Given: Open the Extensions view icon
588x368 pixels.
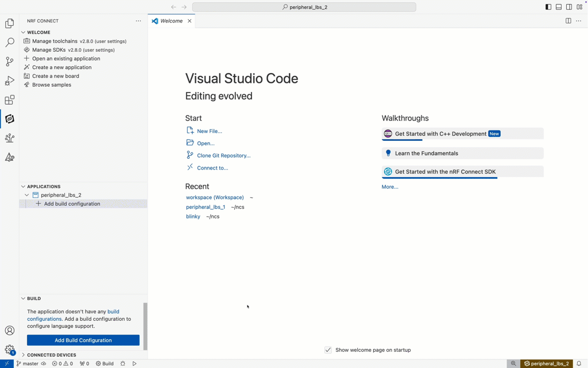Looking at the screenshot, I should coord(10,100).
